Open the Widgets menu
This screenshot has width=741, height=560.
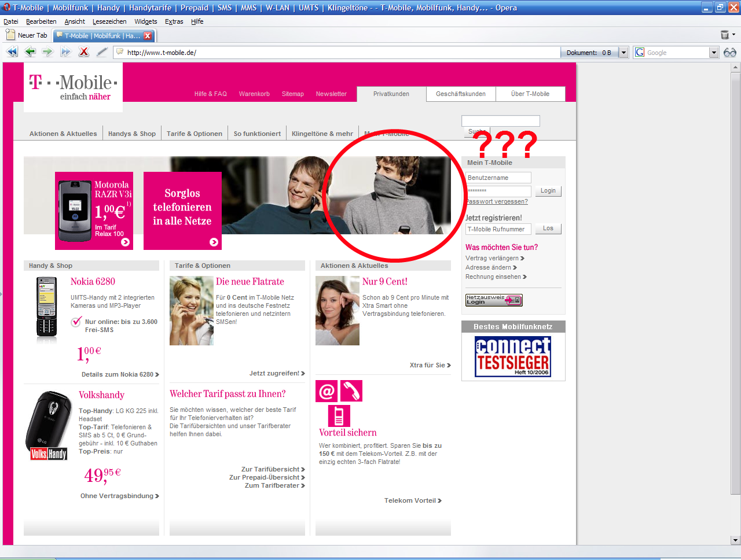(146, 21)
